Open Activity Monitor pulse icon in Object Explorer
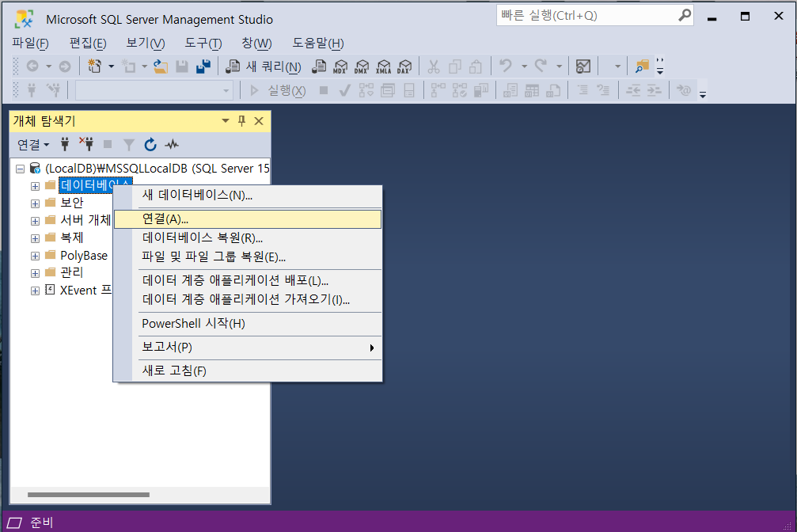 pyautogui.click(x=172, y=144)
